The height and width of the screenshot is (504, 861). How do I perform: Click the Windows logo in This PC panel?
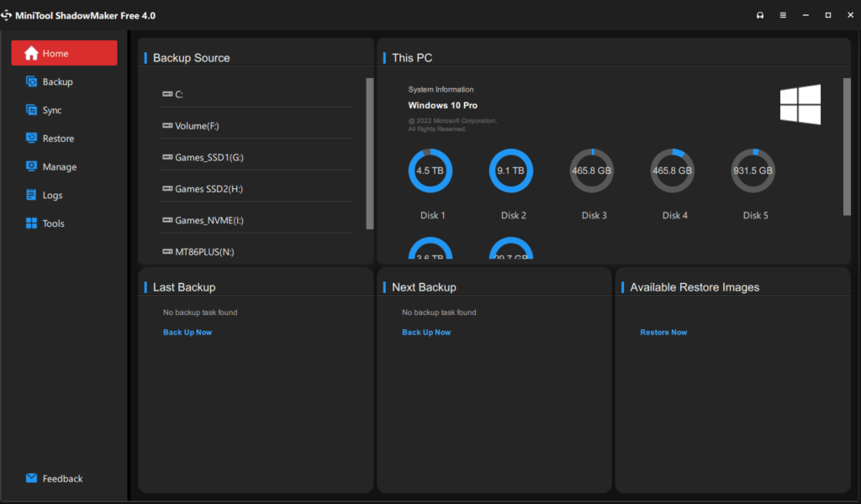pyautogui.click(x=800, y=105)
